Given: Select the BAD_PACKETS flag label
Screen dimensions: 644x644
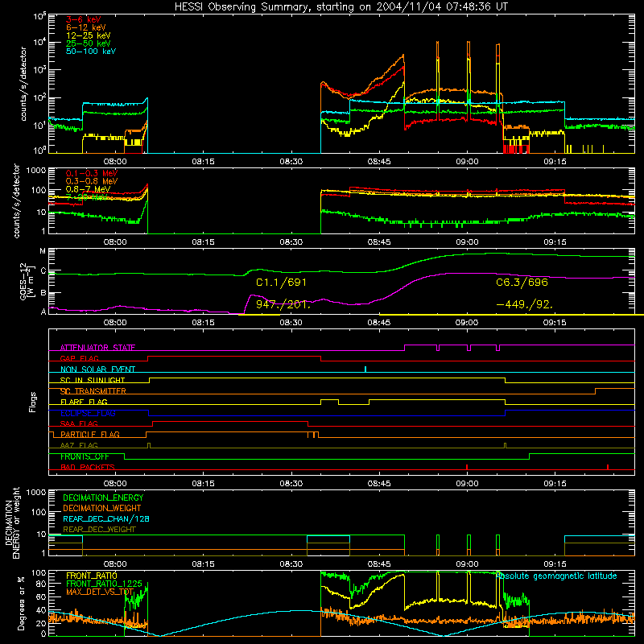Looking at the screenshot, I should (x=88, y=467).
